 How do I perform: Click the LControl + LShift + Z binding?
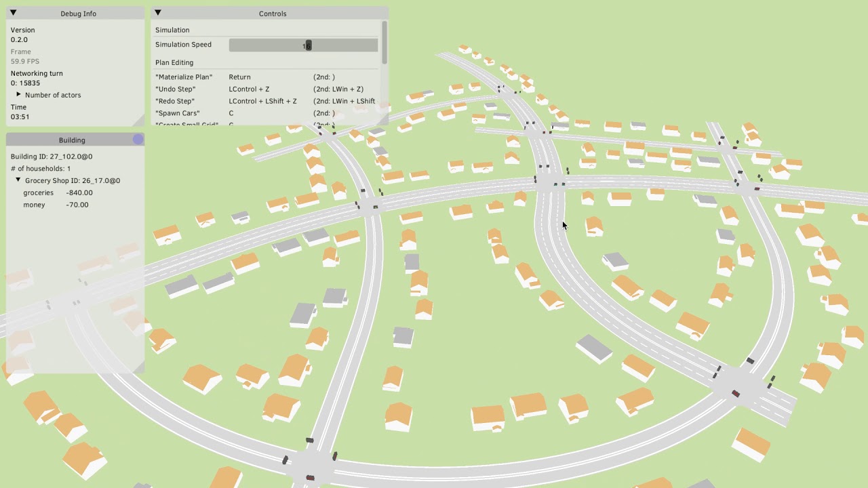point(263,102)
